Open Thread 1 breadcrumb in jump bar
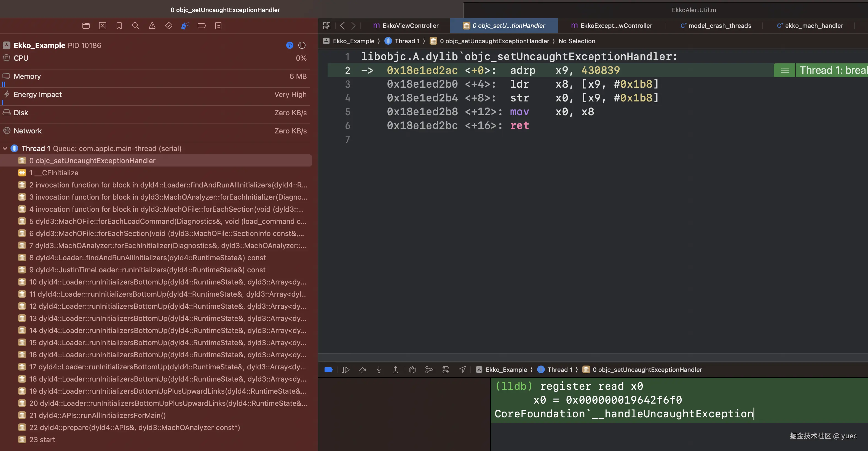The width and height of the screenshot is (868, 451). (407, 41)
